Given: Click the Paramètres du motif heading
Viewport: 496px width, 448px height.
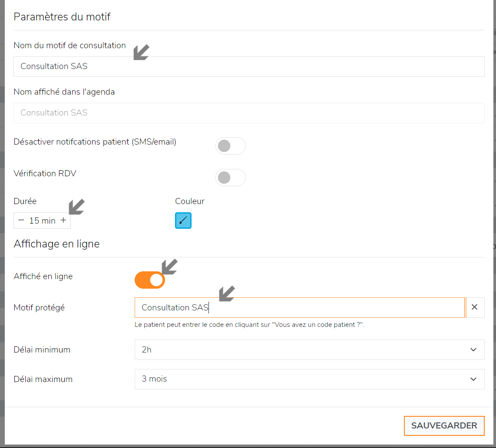Looking at the screenshot, I should [62, 17].
